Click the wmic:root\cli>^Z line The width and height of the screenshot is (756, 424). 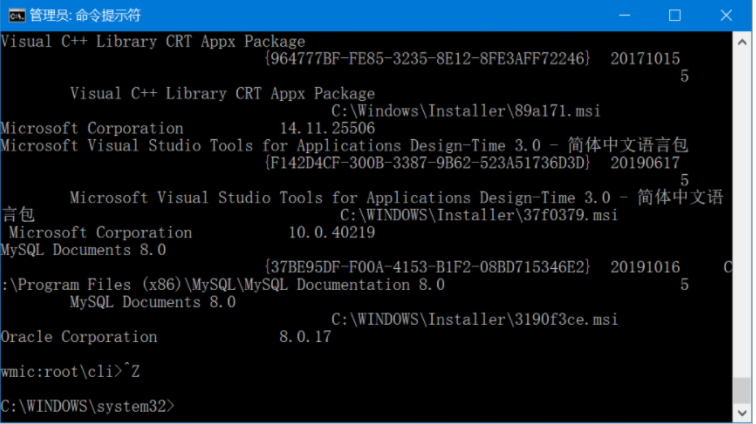coord(71,371)
